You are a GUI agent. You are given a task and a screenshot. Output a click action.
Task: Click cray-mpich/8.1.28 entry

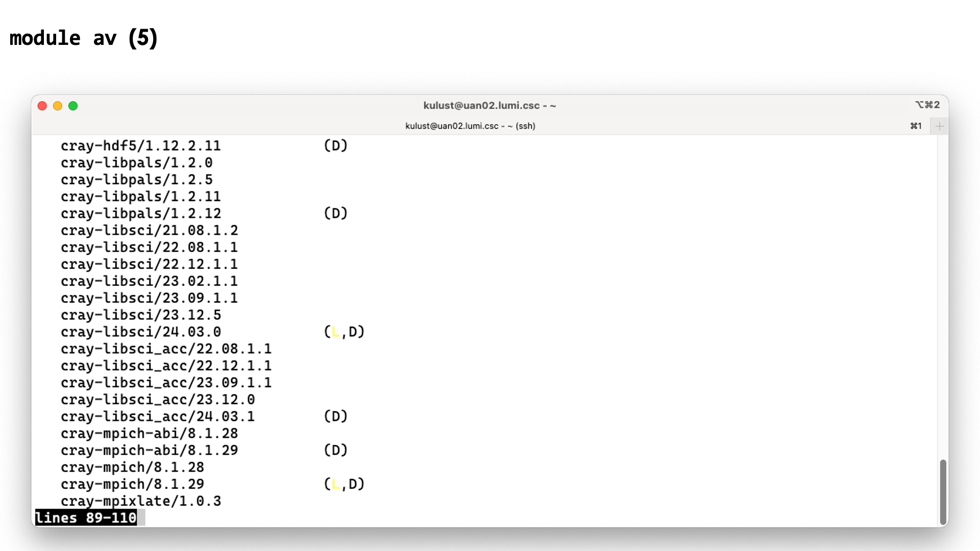pos(133,467)
